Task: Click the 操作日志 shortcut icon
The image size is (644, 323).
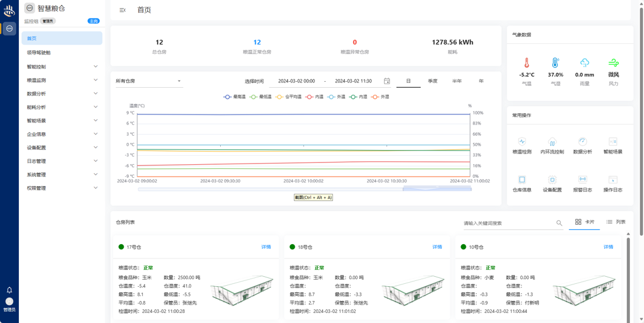Action: point(613,180)
